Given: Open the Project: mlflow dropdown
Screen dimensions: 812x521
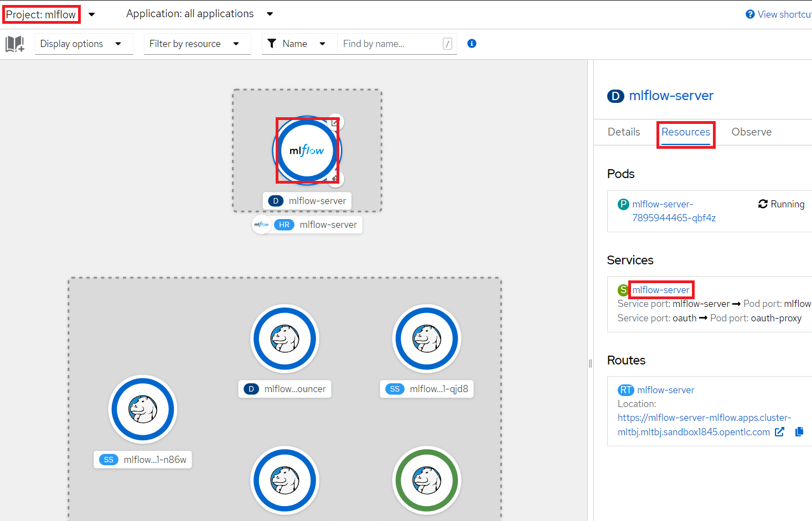Looking at the screenshot, I should [x=50, y=14].
